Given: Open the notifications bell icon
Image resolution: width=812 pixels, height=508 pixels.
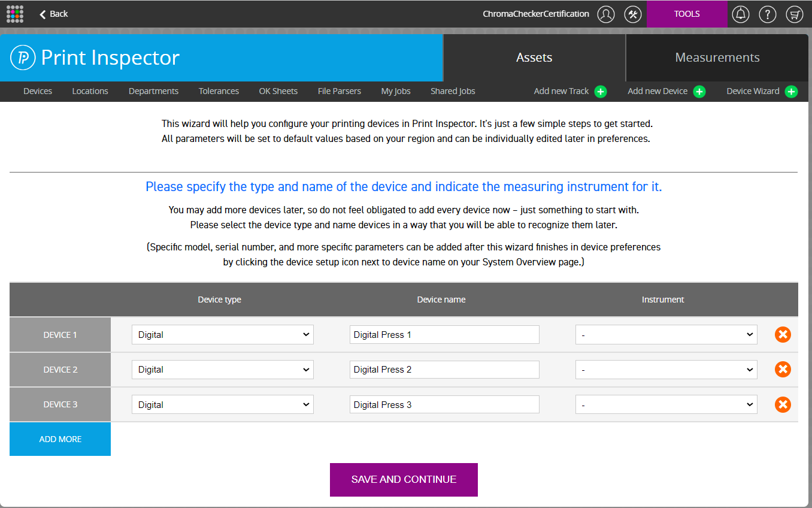Looking at the screenshot, I should tap(741, 14).
